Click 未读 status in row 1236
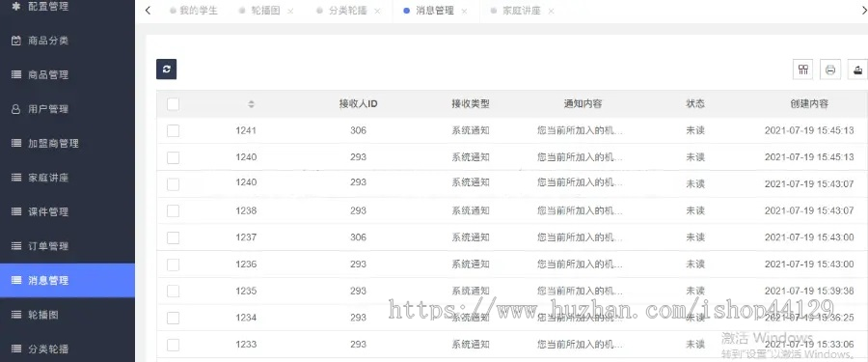868x362 pixels. click(x=695, y=265)
